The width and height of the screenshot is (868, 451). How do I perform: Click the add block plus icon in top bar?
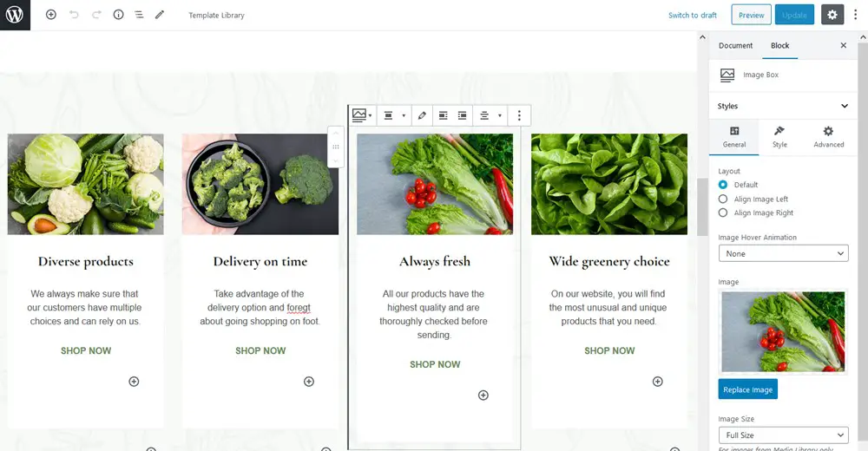[x=51, y=15]
